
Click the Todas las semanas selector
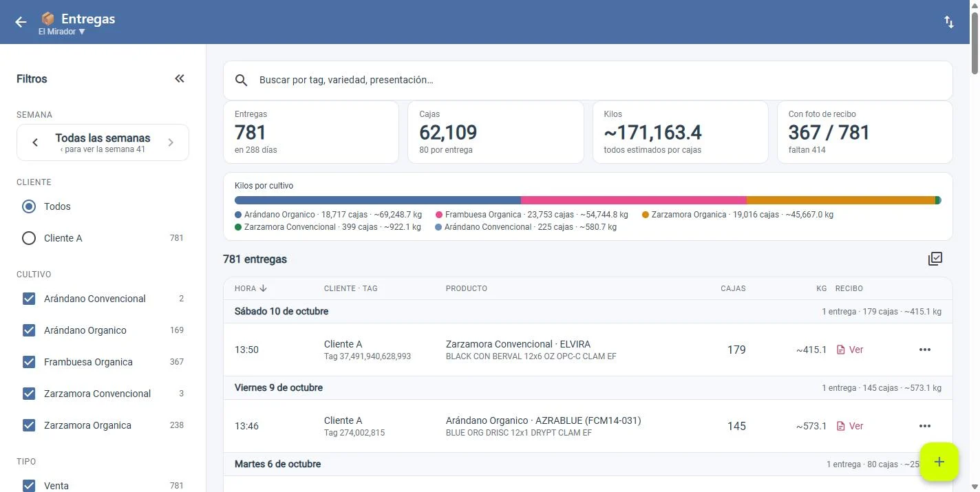point(103,142)
